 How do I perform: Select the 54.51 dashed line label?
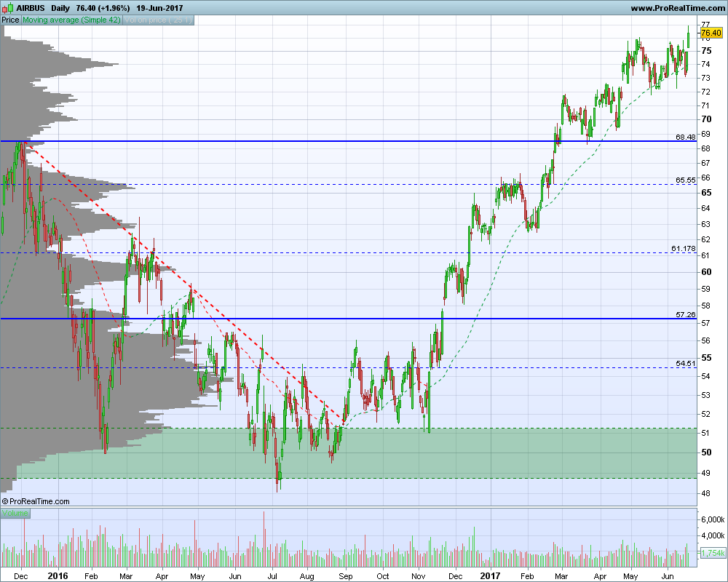click(686, 364)
